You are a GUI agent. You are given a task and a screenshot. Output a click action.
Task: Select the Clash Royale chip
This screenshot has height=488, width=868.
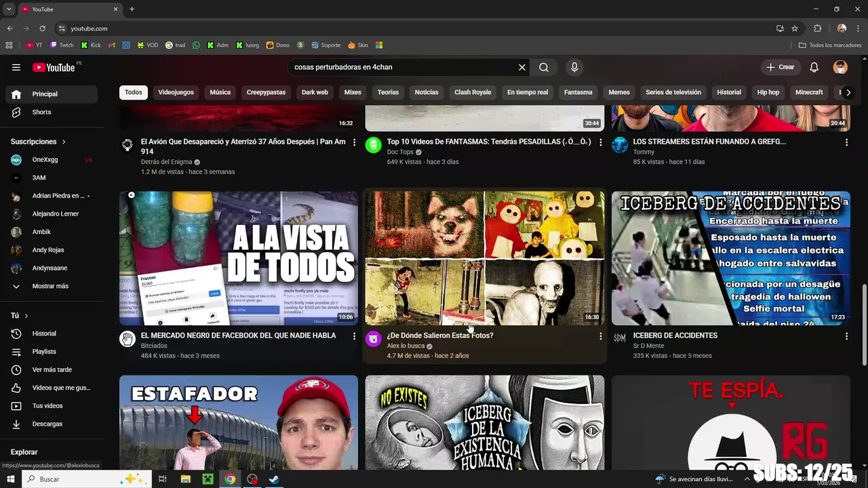(473, 92)
